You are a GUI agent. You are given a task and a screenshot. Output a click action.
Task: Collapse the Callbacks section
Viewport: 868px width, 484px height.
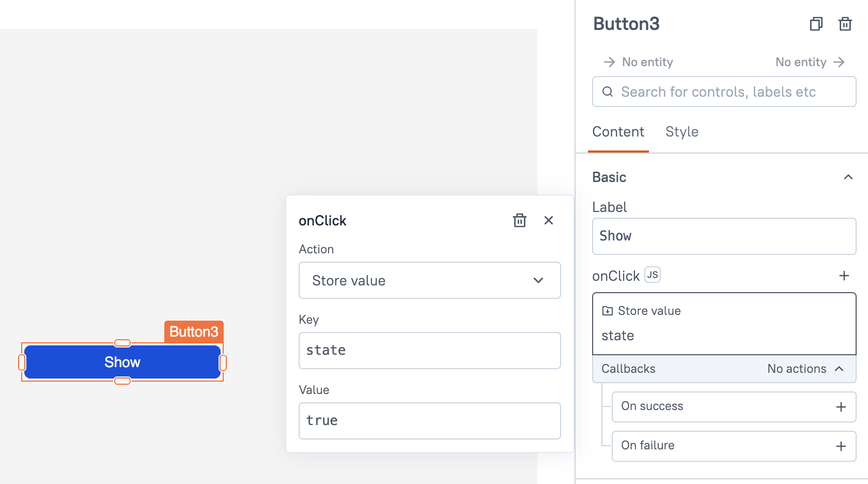point(839,369)
